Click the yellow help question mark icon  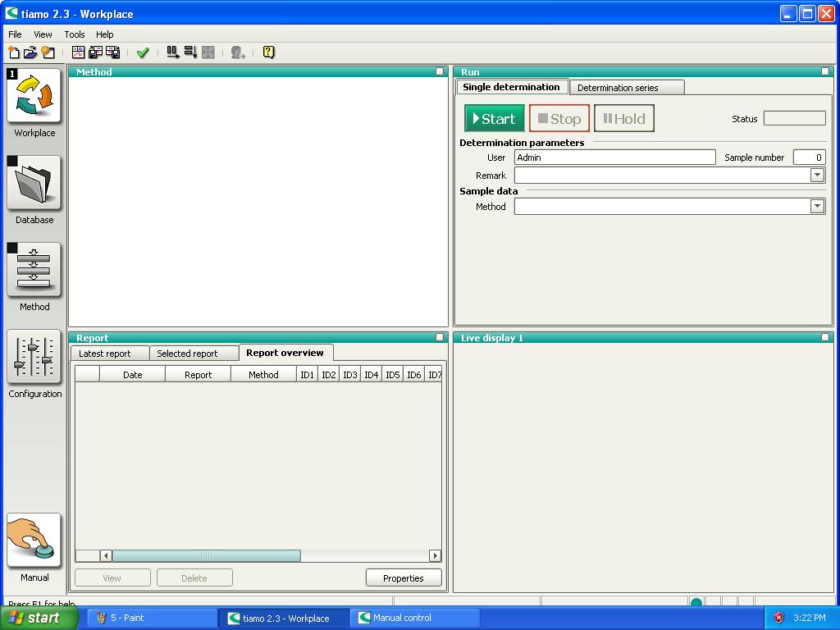(268, 52)
